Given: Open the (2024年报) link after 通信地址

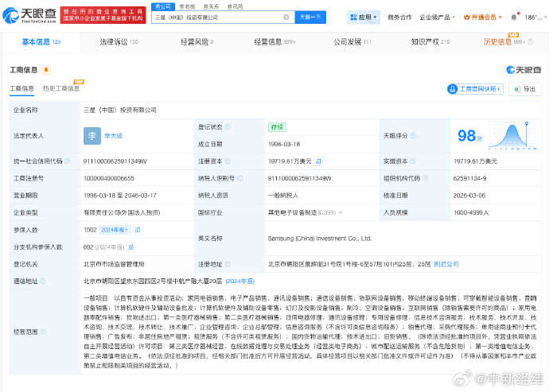Looking at the screenshot, I should (x=239, y=281).
